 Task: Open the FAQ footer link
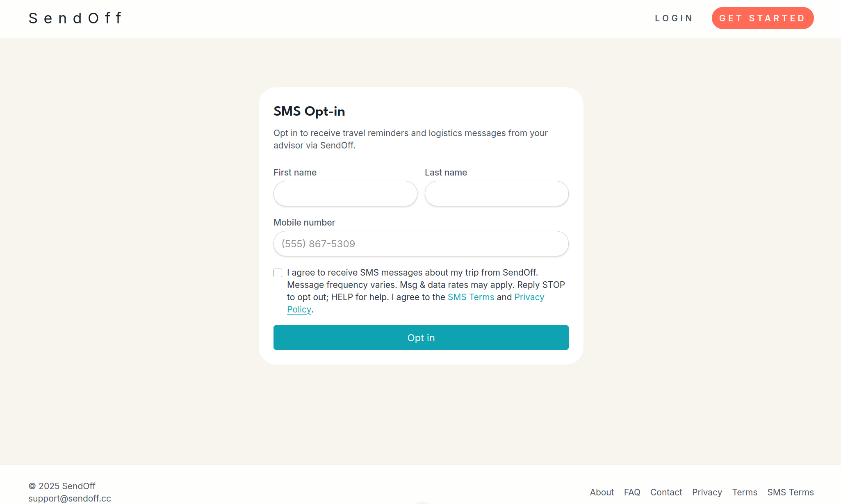point(632,492)
